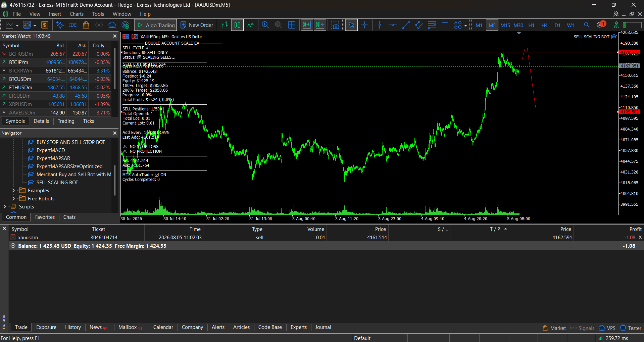
Task: Launch the MetaEditor IDE
Action: (x=72, y=25)
